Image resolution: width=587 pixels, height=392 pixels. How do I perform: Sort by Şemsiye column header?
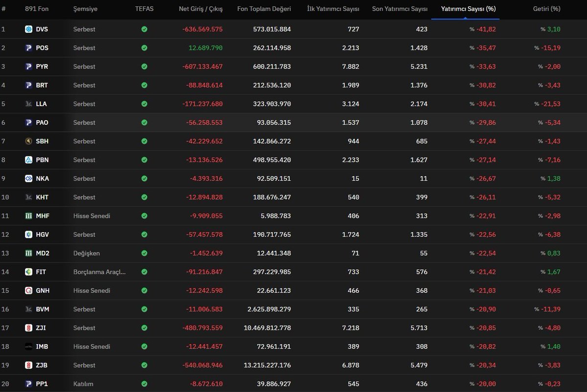[85, 9]
